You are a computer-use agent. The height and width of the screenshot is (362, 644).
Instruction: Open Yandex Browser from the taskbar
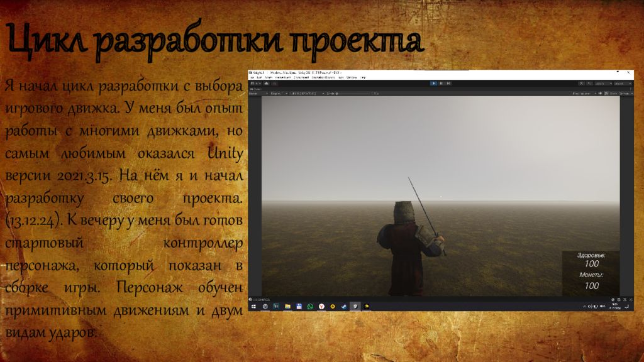point(321,307)
